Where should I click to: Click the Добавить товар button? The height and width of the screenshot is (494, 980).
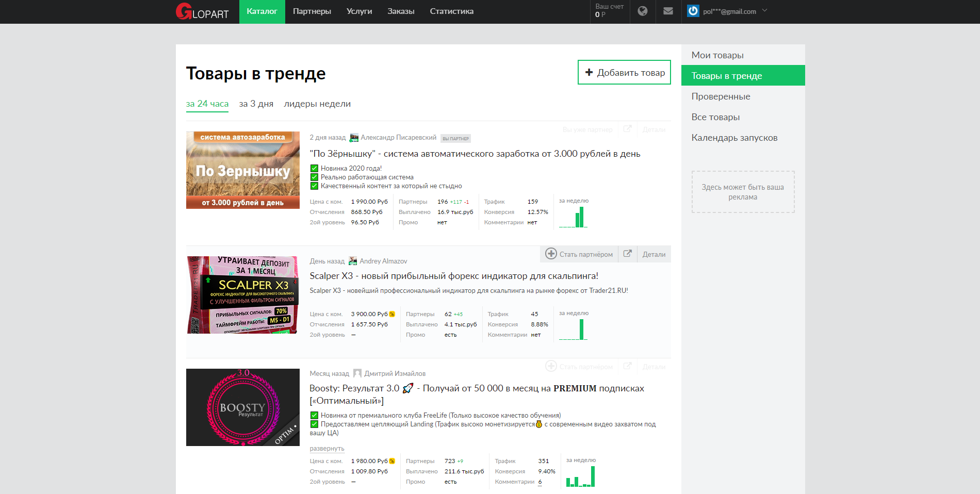click(624, 72)
